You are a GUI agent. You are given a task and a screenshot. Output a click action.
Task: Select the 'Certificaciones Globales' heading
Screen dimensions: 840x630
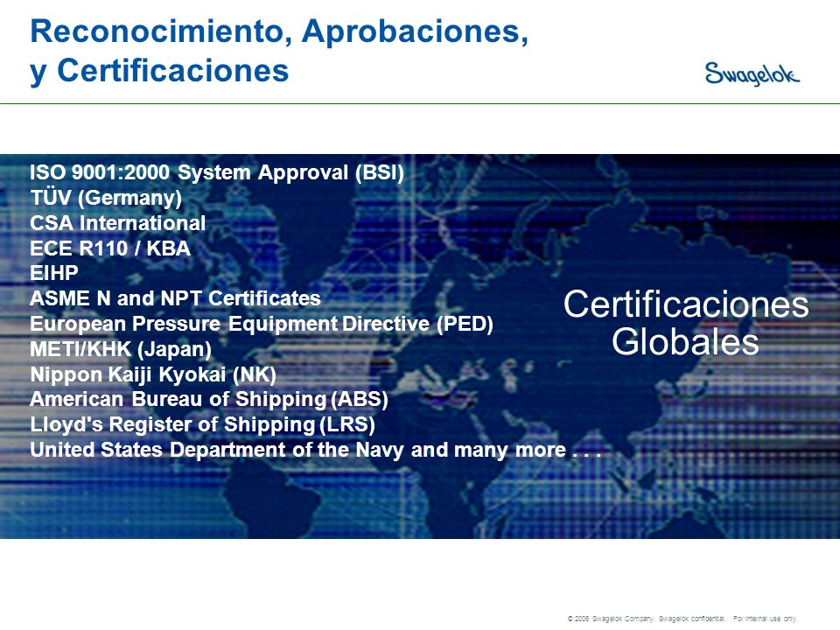[686, 323]
